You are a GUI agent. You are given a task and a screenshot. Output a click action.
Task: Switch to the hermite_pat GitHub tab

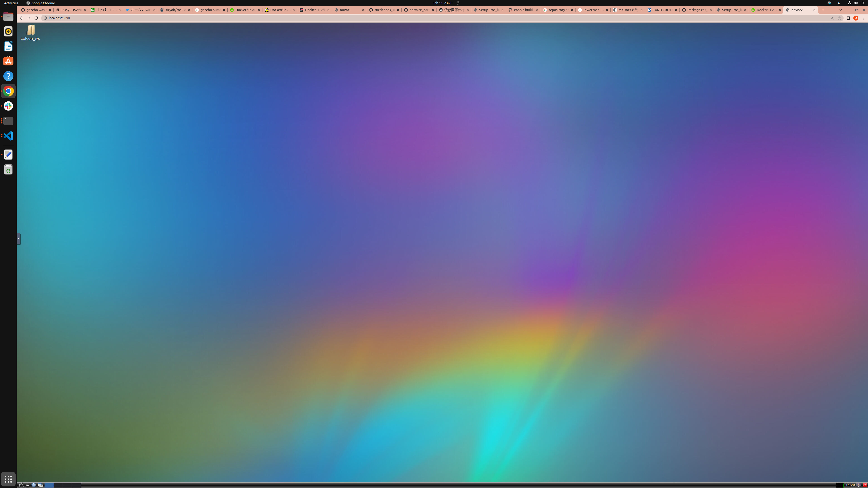point(418,10)
